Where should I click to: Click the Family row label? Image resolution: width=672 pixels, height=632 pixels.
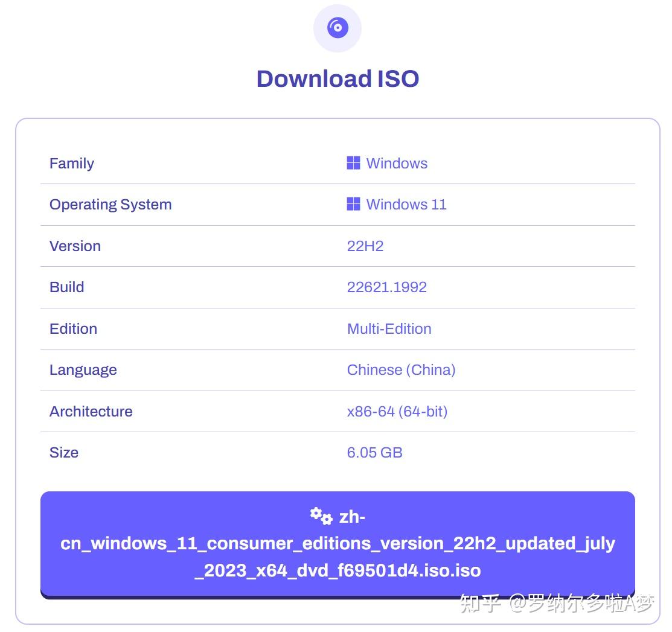point(71,163)
